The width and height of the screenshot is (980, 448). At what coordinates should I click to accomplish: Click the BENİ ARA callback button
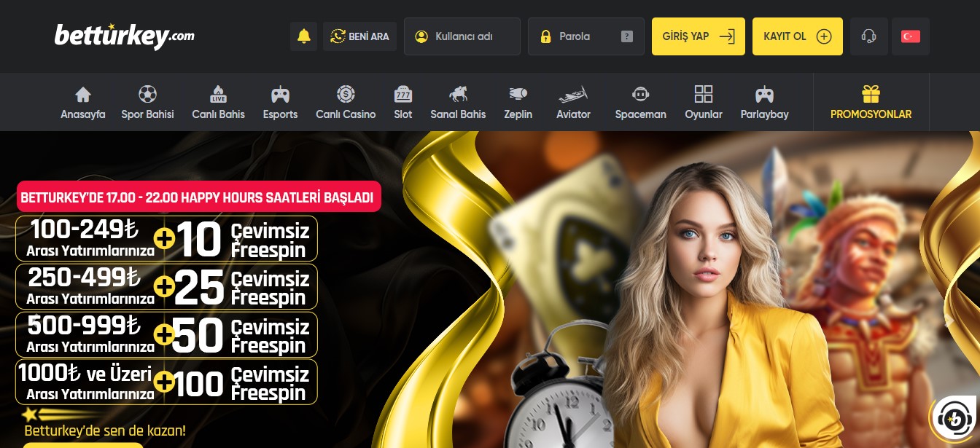pos(360,36)
